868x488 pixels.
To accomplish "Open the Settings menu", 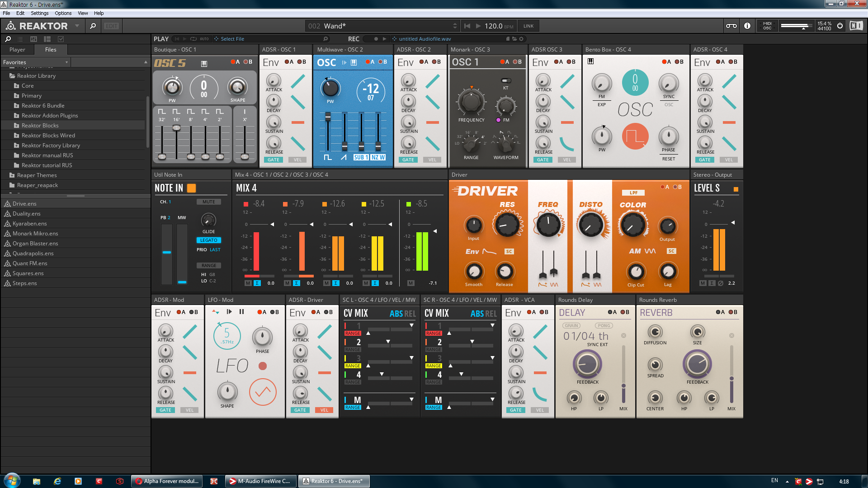I will click(x=40, y=13).
